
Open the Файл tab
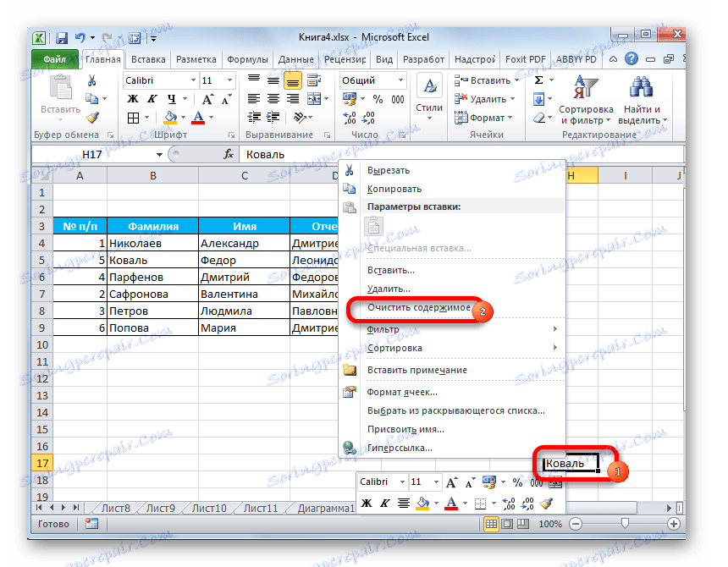[55, 59]
